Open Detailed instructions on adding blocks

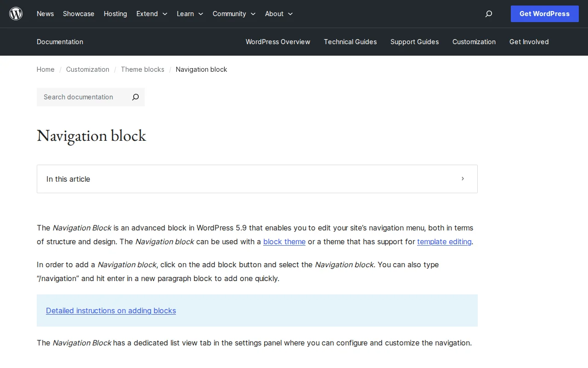click(x=111, y=310)
